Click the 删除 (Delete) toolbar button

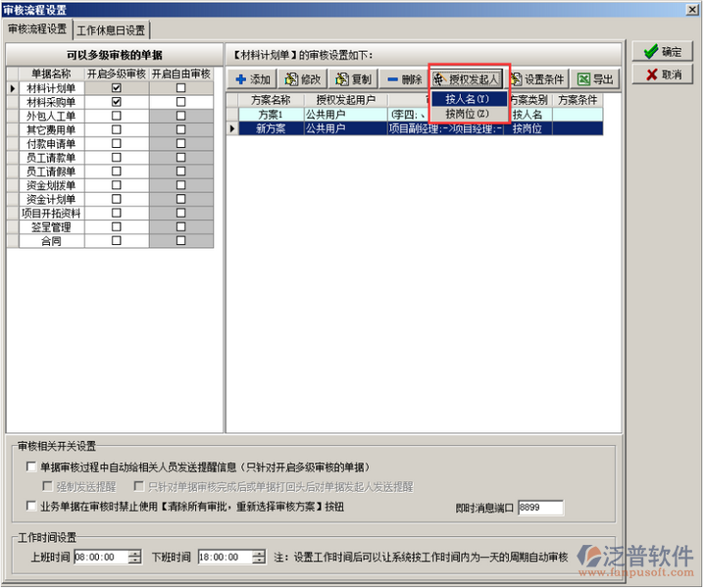tap(403, 79)
